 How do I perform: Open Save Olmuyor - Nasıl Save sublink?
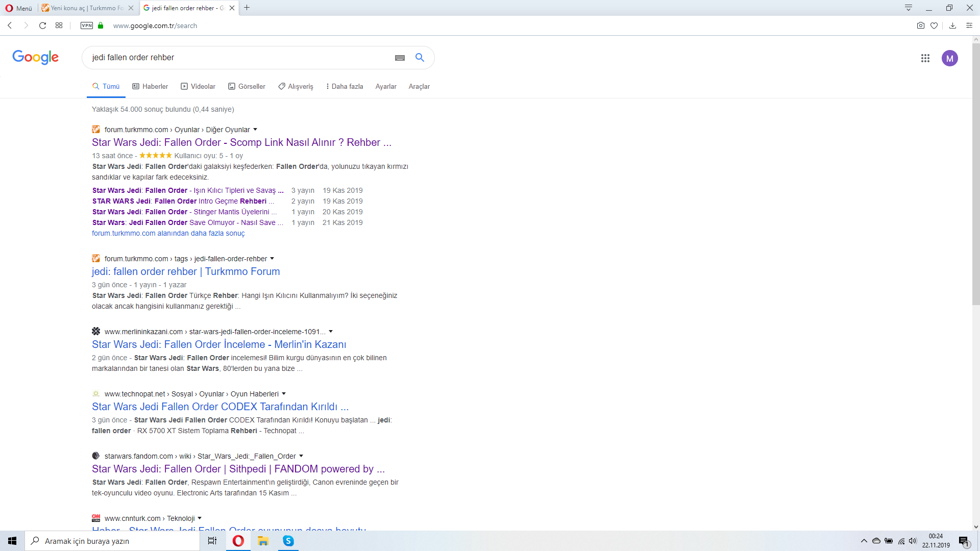188,222
